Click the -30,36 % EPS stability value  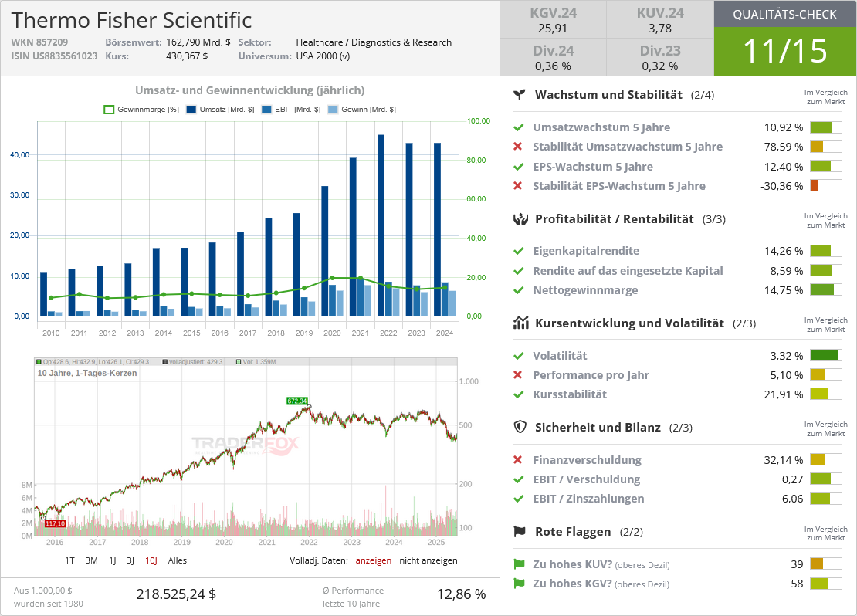[x=781, y=186]
